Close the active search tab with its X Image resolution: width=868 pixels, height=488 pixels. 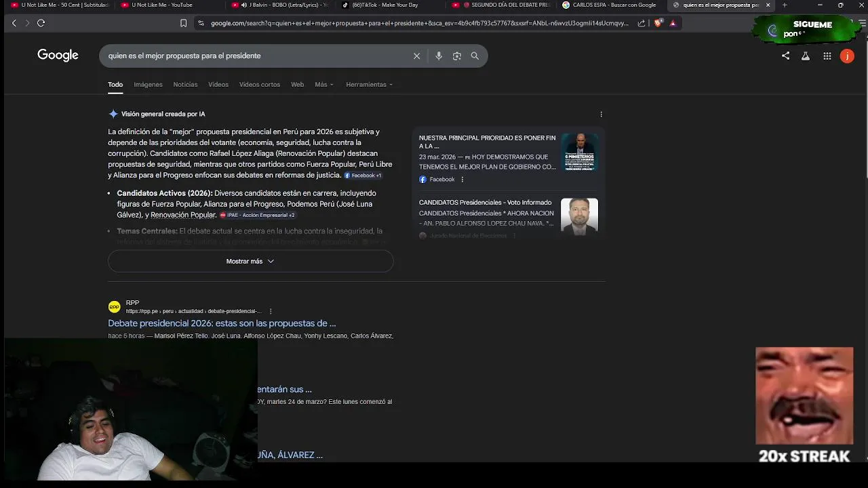(768, 5)
